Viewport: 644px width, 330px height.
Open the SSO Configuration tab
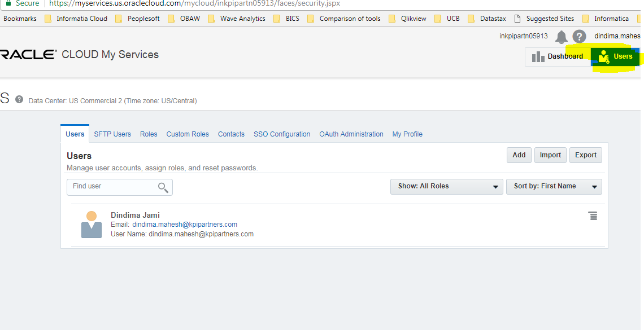(282, 134)
